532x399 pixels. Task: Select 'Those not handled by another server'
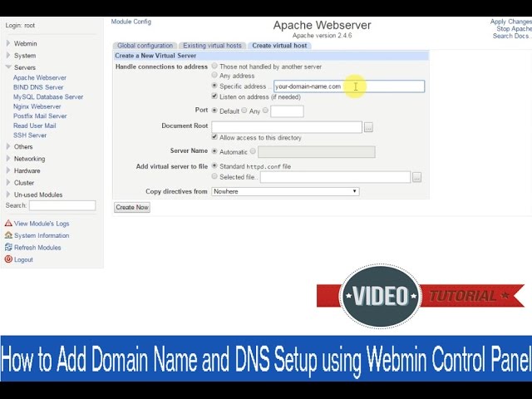coord(214,66)
